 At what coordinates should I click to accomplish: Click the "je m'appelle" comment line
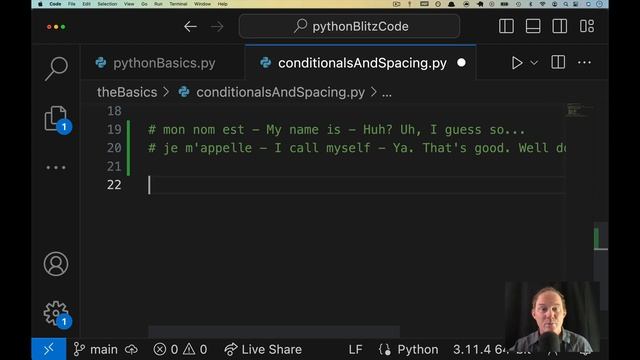pyautogui.click(x=357, y=148)
